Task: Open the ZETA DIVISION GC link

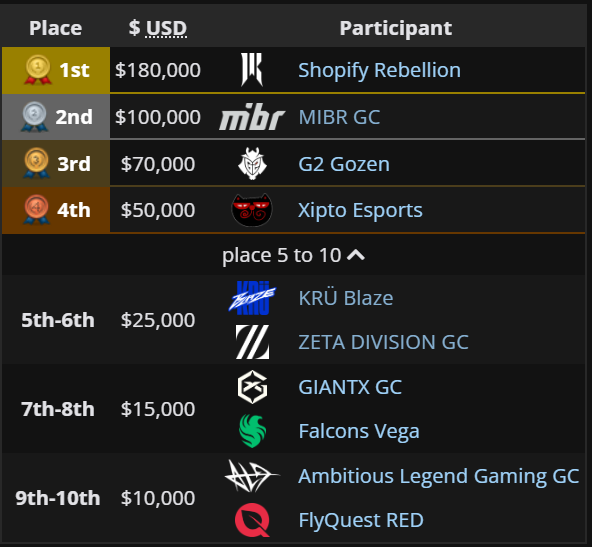Action: (x=384, y=342)
